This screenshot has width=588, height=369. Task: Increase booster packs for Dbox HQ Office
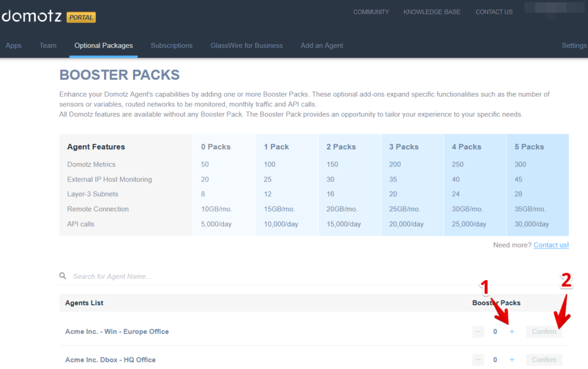click(512, 360)
